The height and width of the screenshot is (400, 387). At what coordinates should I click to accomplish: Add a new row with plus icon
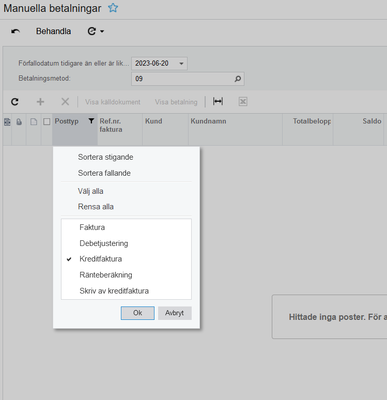pyautogui.click(x=40, y=102)
